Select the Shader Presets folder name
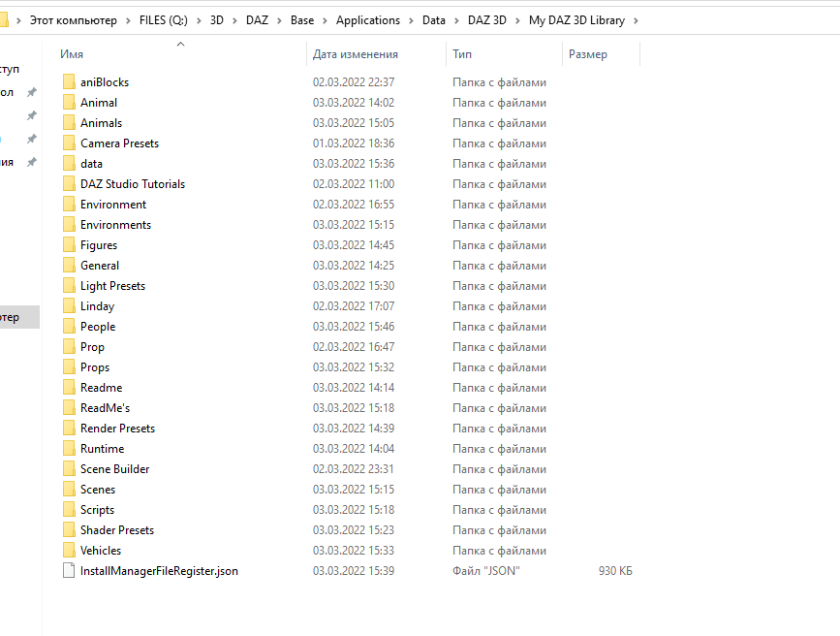 [117, 530]
